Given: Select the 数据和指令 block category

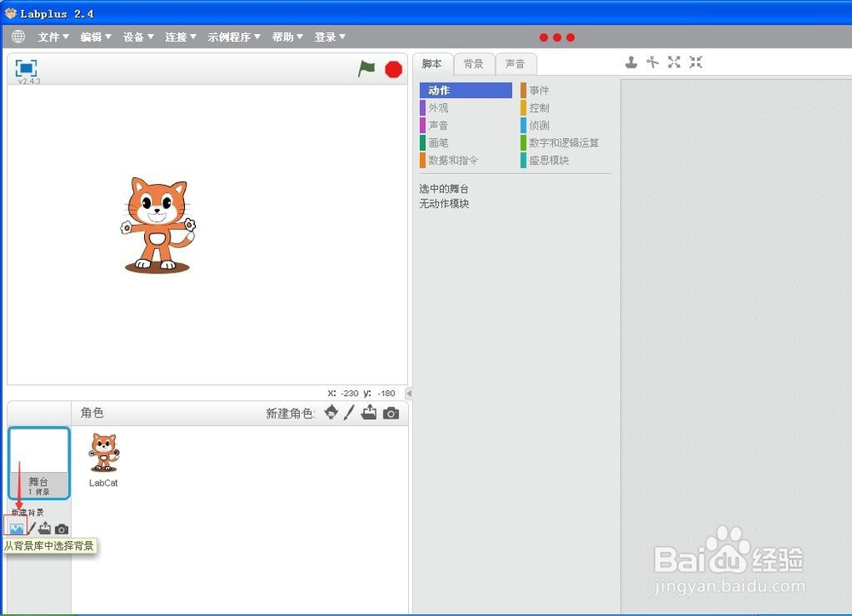Looking at the screenshot, I should point(466,159).
